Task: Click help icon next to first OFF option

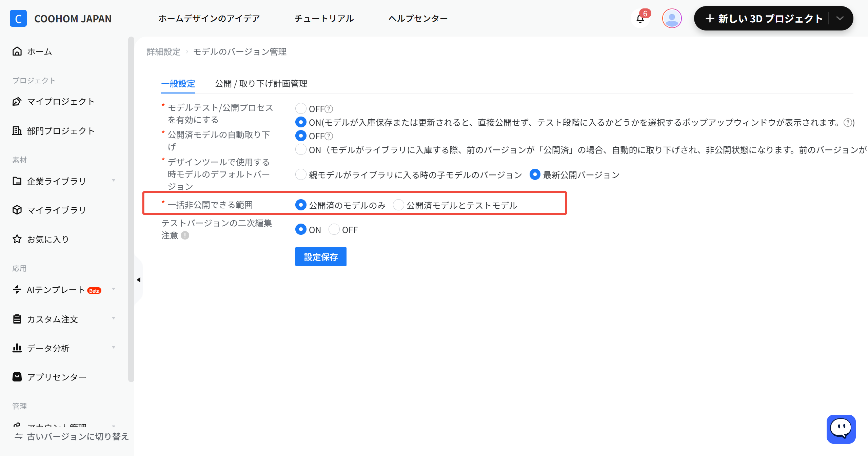Action: 329,109
